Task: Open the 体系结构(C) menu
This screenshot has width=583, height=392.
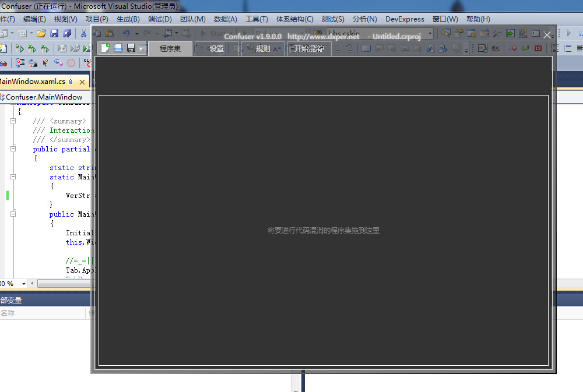Action: tap(295, 19)
